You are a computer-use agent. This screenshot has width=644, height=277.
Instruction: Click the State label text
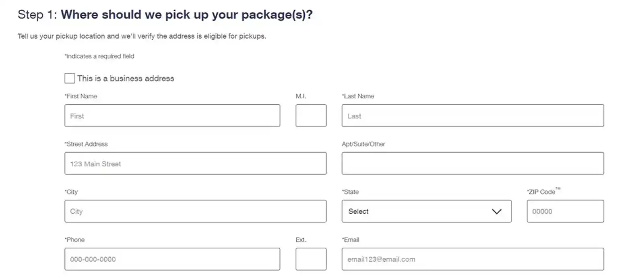(351, 192)
